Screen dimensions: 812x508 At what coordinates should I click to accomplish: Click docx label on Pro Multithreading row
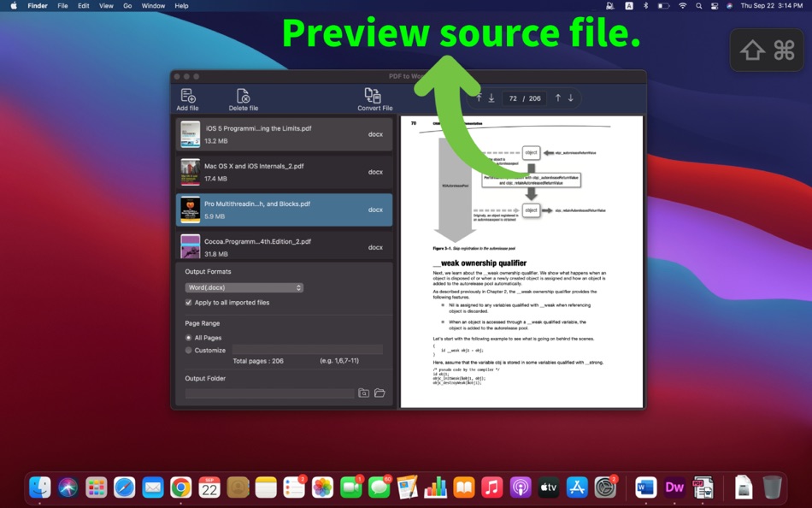pyautogui.click(x=375, y=210)
